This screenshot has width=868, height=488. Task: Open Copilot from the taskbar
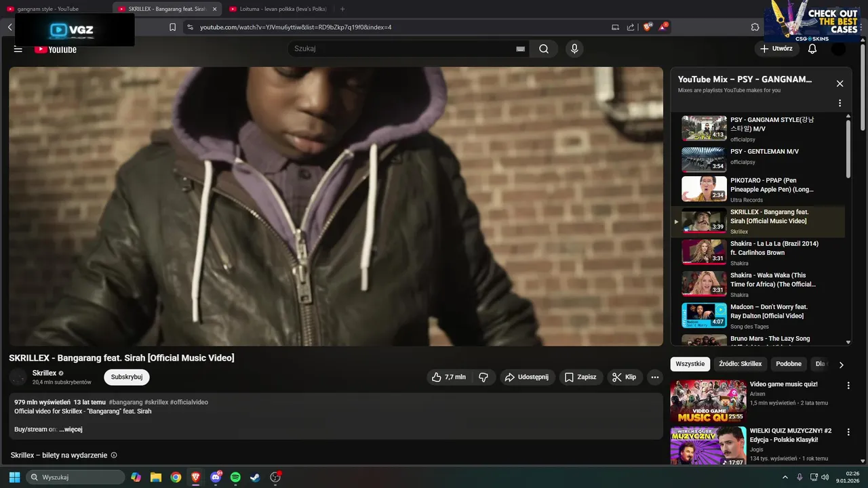(136, 477)
